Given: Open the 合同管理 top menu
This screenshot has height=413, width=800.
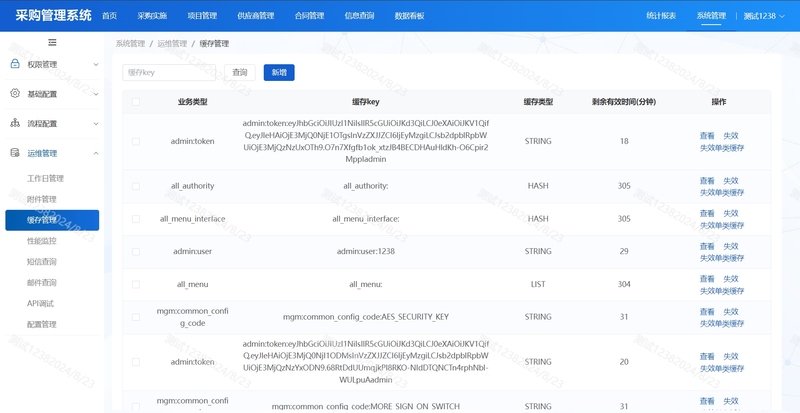Looking at the screenshot, I should 309,16.
